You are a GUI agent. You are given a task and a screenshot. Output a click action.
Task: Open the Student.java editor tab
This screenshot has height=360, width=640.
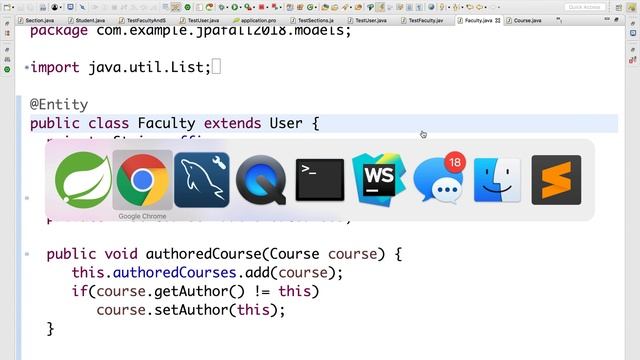[87, 20]
